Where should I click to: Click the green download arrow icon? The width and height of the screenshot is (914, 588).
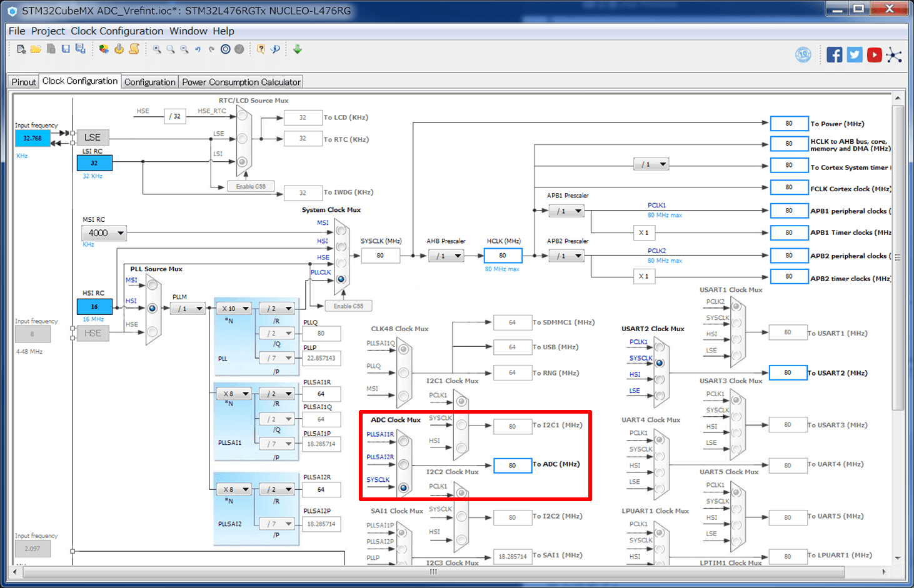[x=298, y=49]
